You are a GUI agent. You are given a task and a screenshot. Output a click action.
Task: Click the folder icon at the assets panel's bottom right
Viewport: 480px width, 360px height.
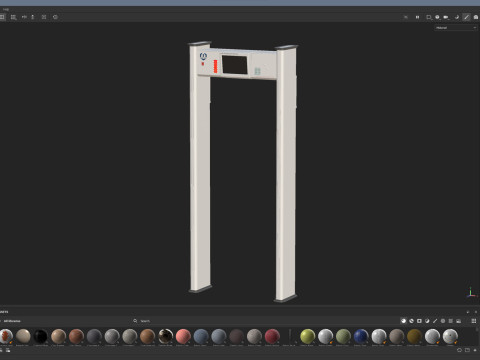click(468, 350)
